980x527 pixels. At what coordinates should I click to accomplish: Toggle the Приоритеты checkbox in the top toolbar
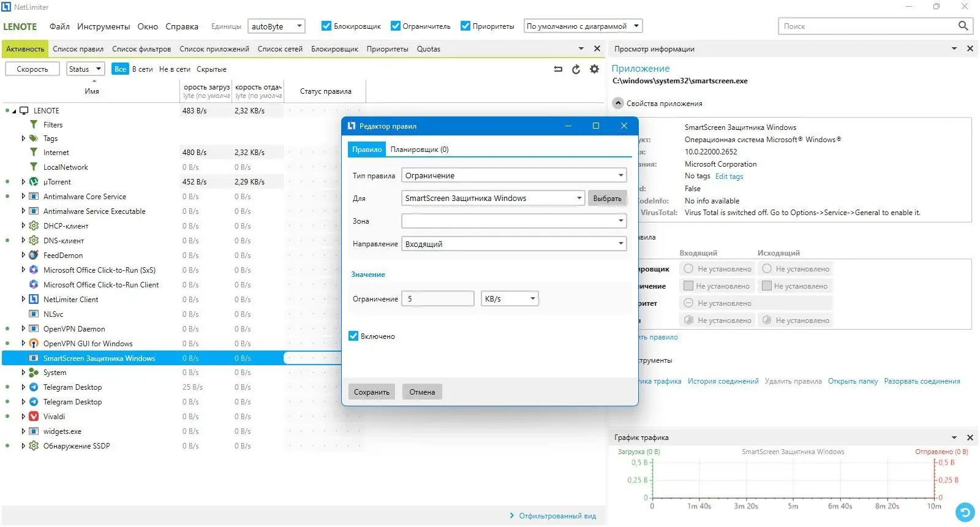click(x=466, y=26)
